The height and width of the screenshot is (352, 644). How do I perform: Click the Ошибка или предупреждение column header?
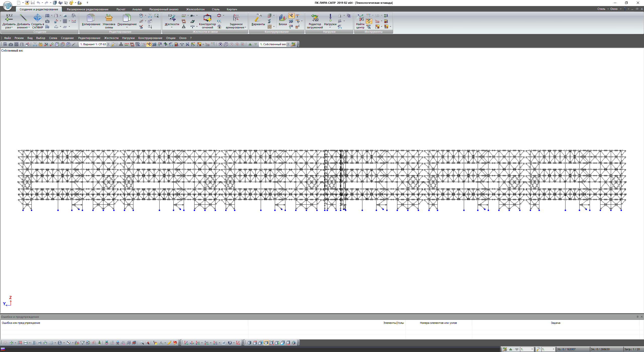pyautogui.click(x=21, y=323)
